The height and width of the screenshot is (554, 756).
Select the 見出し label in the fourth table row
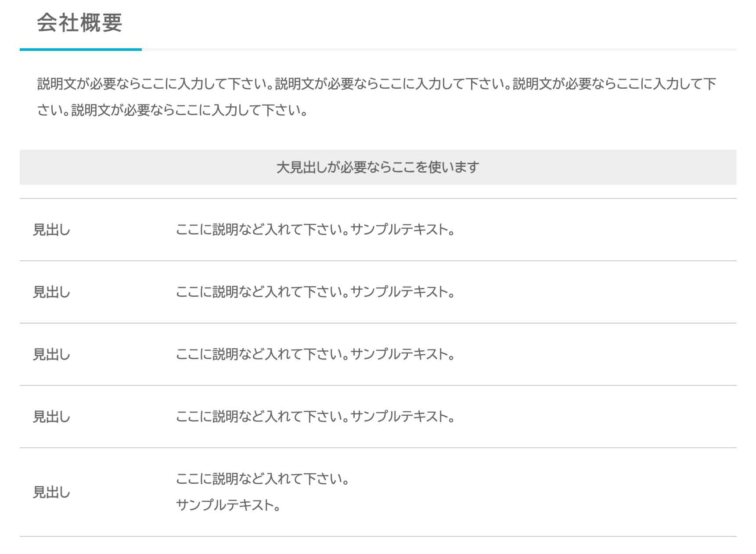[51, 417]
